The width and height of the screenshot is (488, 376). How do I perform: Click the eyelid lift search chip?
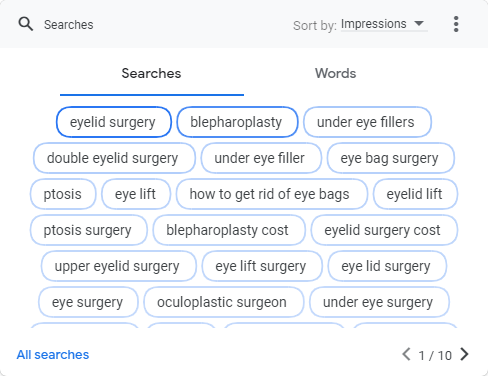pos(415,194)
